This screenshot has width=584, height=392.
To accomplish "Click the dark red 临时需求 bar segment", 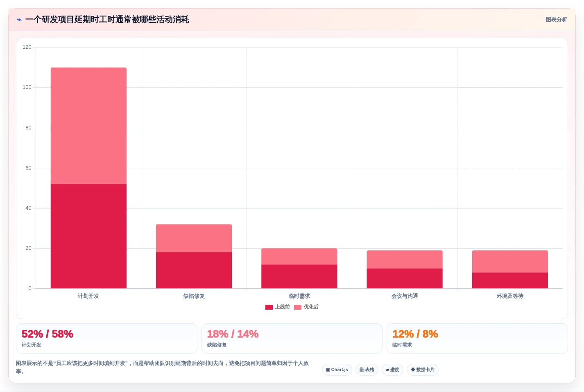I will (x=299, y=276).
